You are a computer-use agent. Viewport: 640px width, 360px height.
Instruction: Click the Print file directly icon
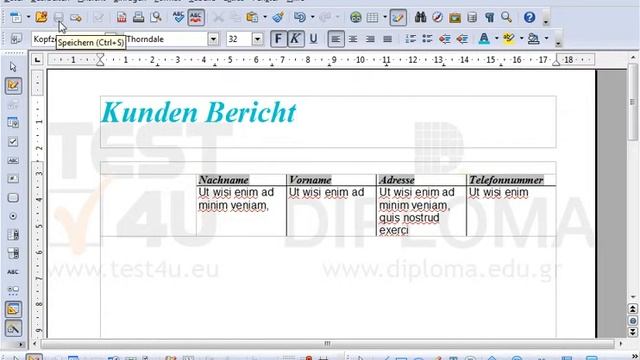pos(138,17)
